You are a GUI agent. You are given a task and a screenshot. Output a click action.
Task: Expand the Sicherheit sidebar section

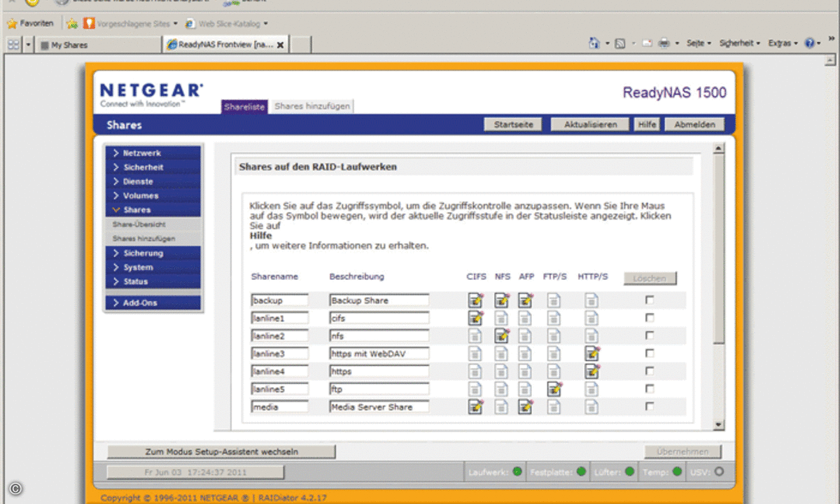[153, 167]
